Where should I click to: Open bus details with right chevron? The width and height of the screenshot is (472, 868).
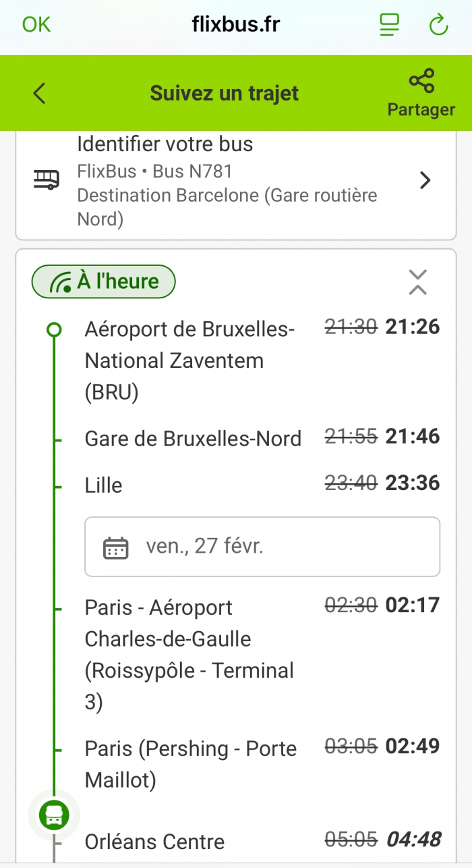pos(425,180)
